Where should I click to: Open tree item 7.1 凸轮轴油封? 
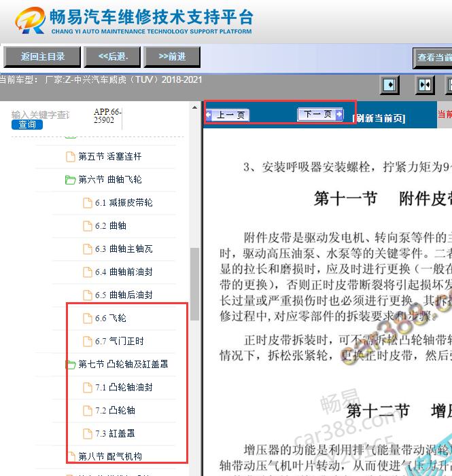[x=124, y=387]
